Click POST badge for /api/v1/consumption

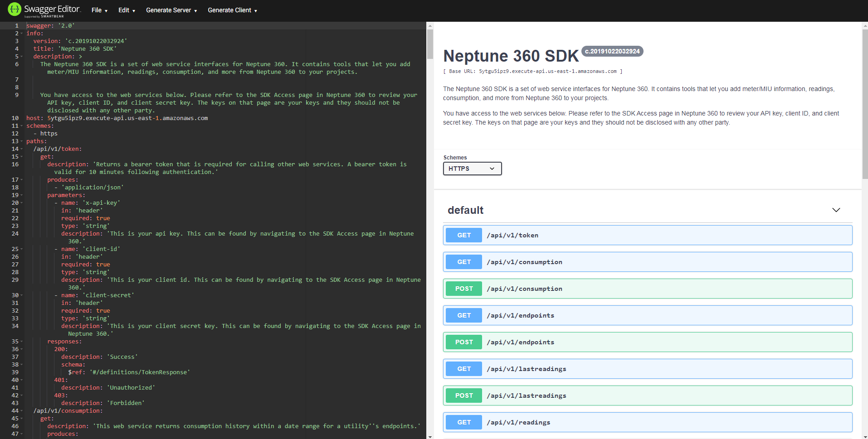pyautogui.click(x=464, y=289)
